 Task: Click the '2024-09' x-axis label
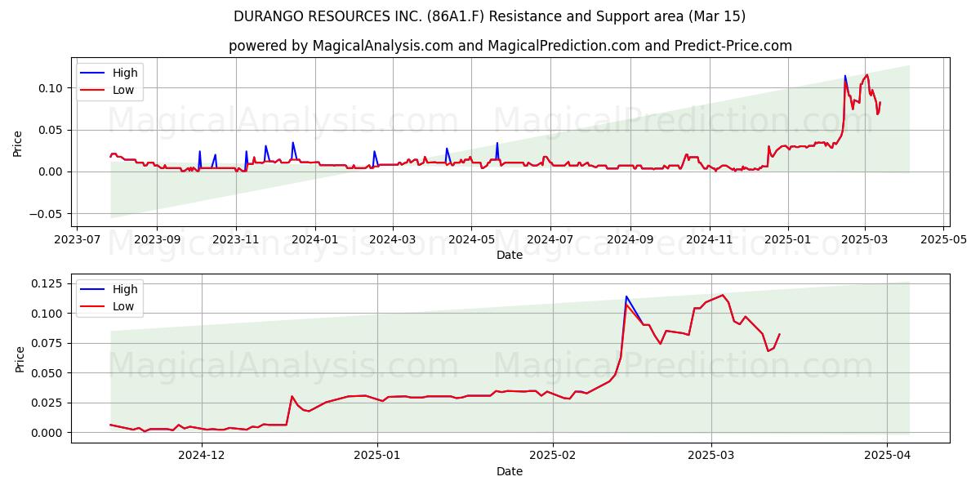tap(630, 240)
